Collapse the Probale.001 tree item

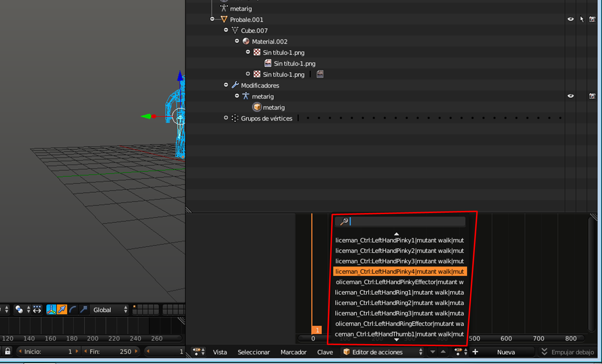click(x=212, y=19)
